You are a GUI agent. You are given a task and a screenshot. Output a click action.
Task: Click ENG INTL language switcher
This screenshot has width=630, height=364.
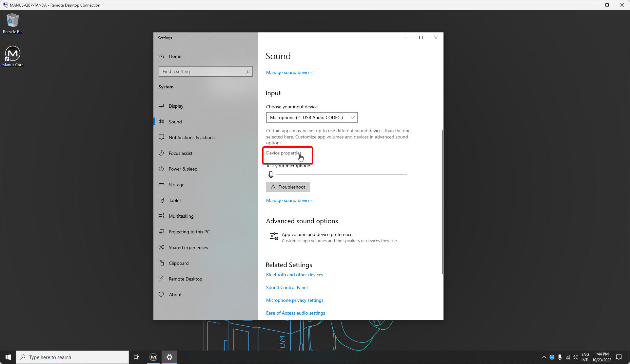coord(585,357)
